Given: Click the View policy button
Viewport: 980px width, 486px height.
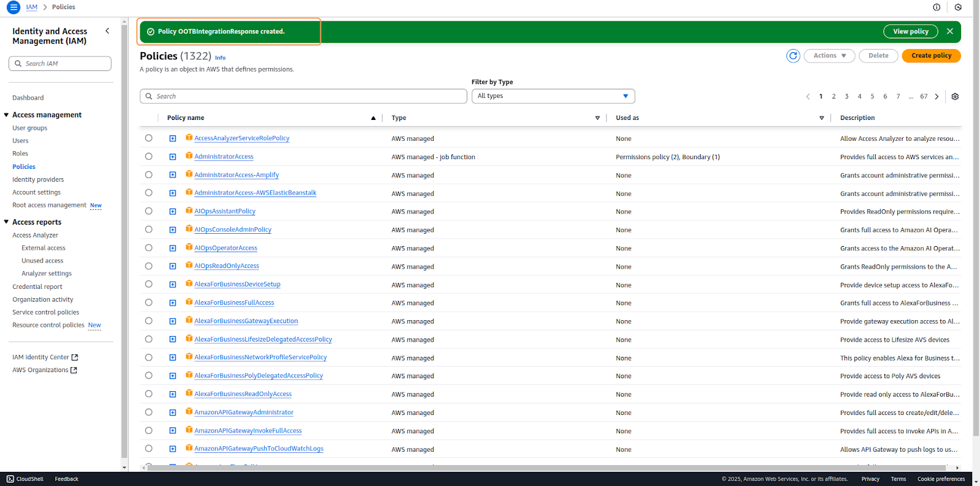Looking at the screenshot, I should pyautogui.click(x=910, y=31).
